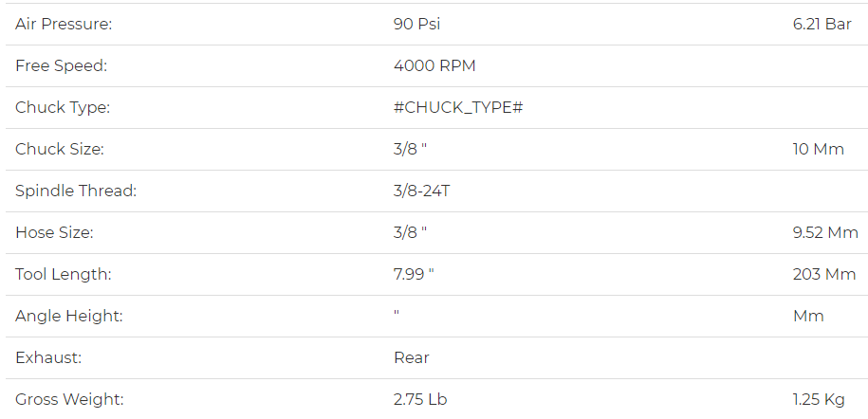Click the Spindle Thread label
This screenshot has height=419, width=868.
coord(76,191)
